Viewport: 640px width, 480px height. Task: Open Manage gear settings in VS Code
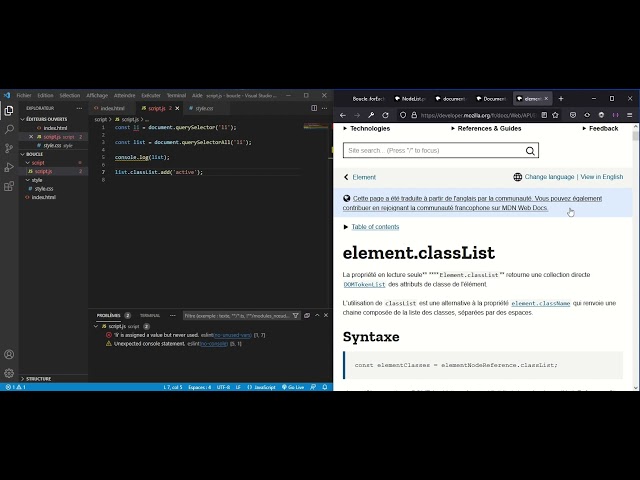(9, 373)
